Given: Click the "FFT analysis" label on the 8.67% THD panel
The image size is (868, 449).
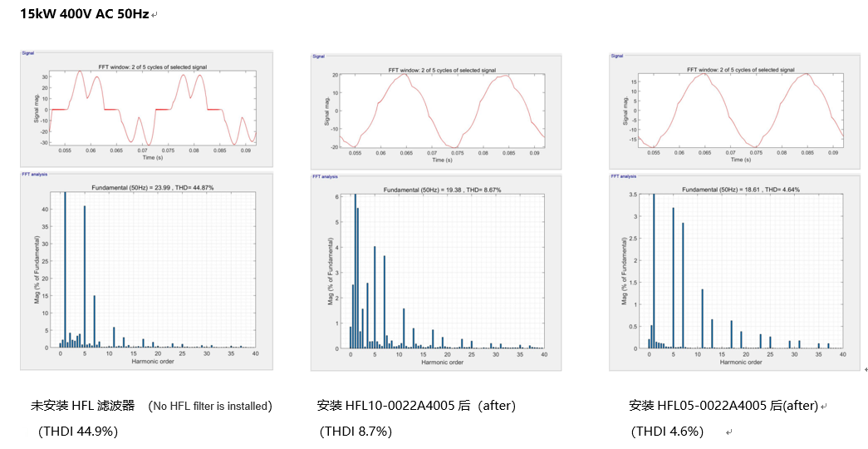Looking at the screenshot, I should coord(323,177).
